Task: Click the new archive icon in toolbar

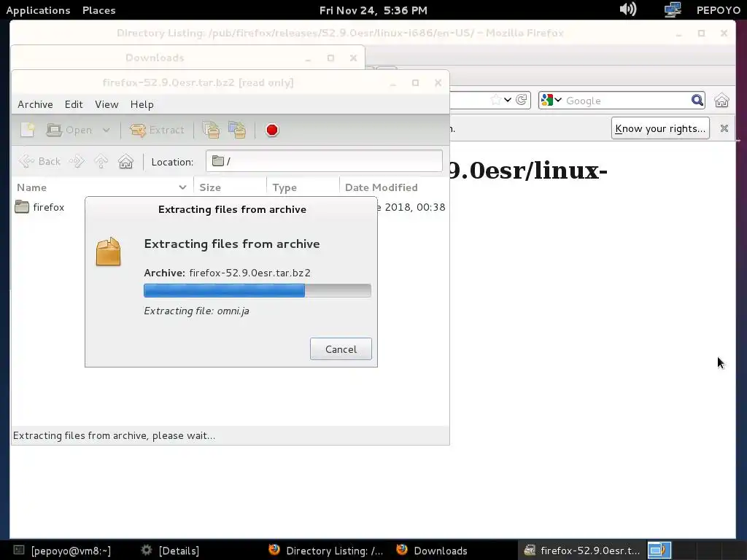Action: 28,130
